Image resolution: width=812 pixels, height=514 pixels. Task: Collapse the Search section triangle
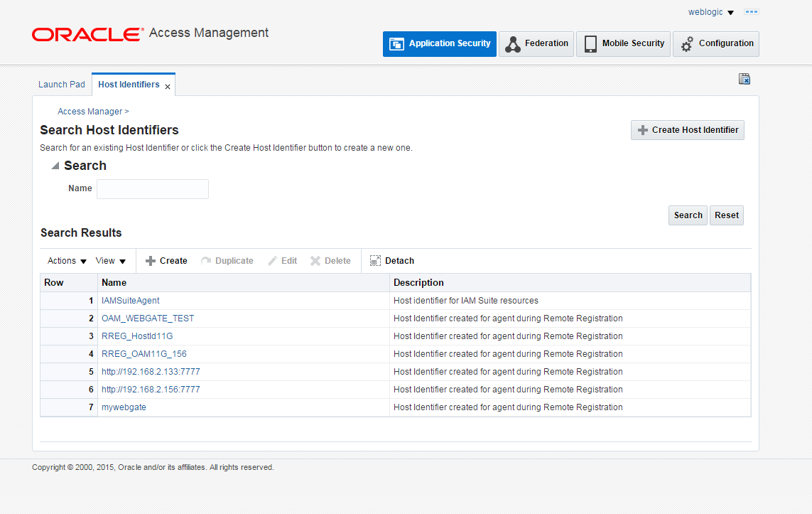coord(55,165)
